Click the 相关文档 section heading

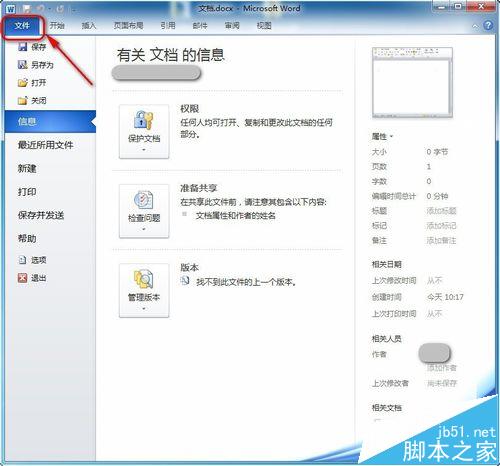(387, 407)
